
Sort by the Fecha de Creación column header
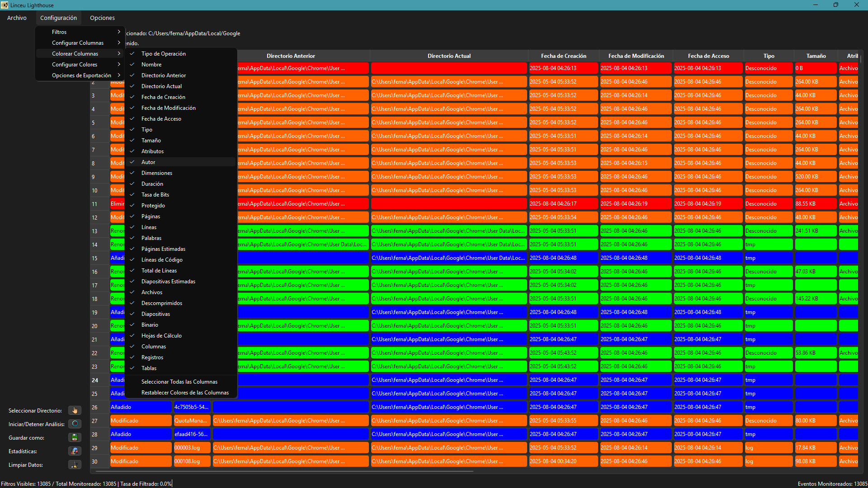pos(563,56)
